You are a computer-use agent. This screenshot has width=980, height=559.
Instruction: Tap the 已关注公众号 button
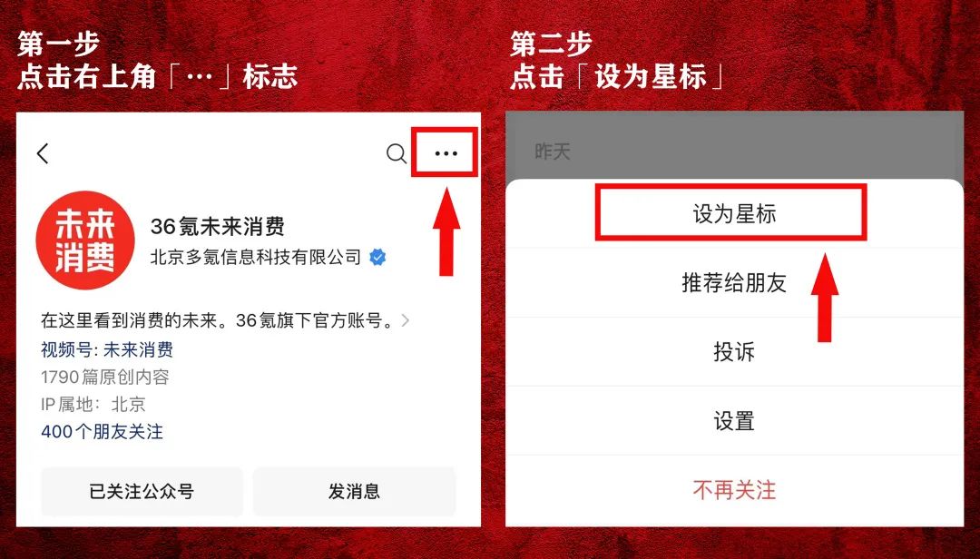point(142,492)
